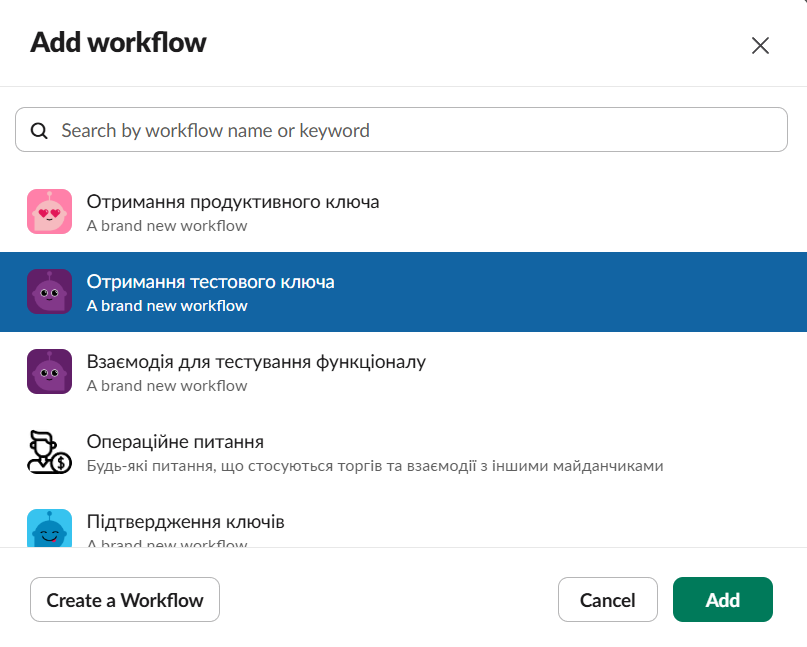Click subtitle in highlighted Отримання тестового ключа row
This screenshot has height=647, width=807.
(x=167, y=306)
